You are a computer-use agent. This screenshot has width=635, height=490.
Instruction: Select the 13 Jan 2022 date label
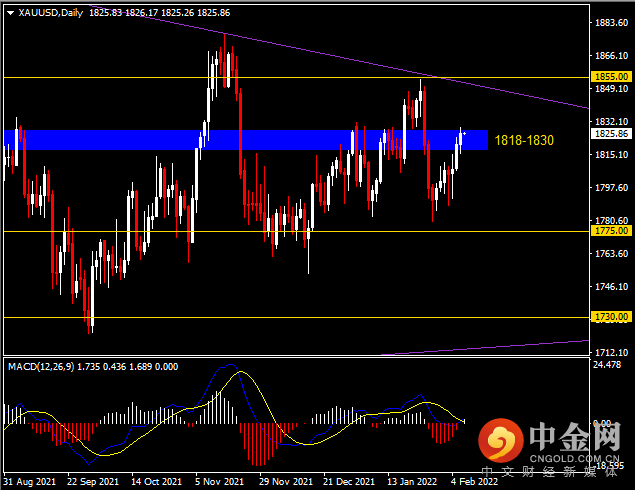click(x=412, y=482)
